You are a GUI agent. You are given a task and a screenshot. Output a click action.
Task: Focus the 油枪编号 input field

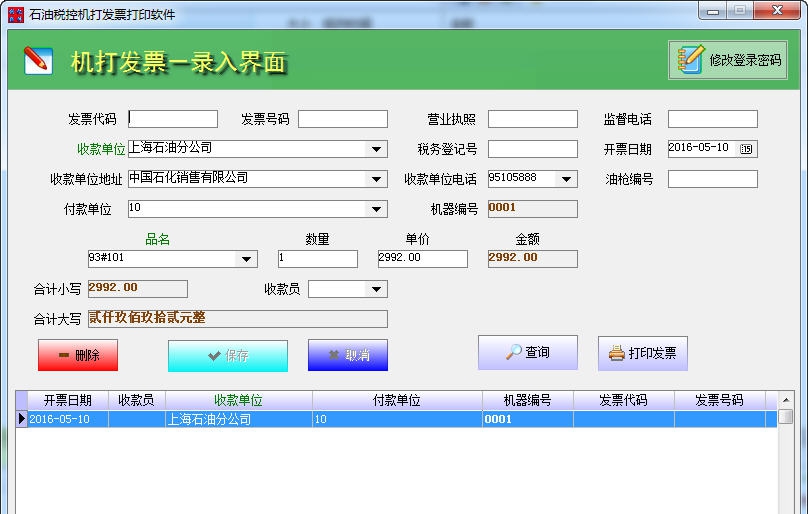click(713, 179)
